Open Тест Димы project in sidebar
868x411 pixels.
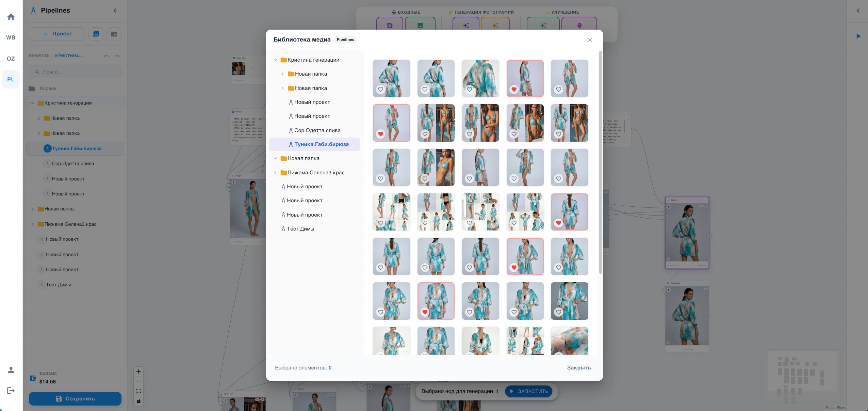pyautogui.click(x=58, y=285)
